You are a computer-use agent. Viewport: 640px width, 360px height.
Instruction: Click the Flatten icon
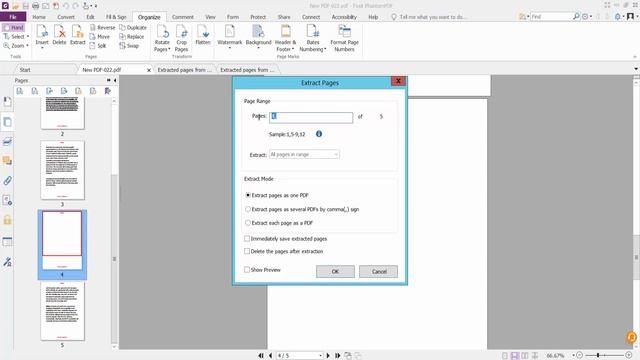click(x=203, y=35)
